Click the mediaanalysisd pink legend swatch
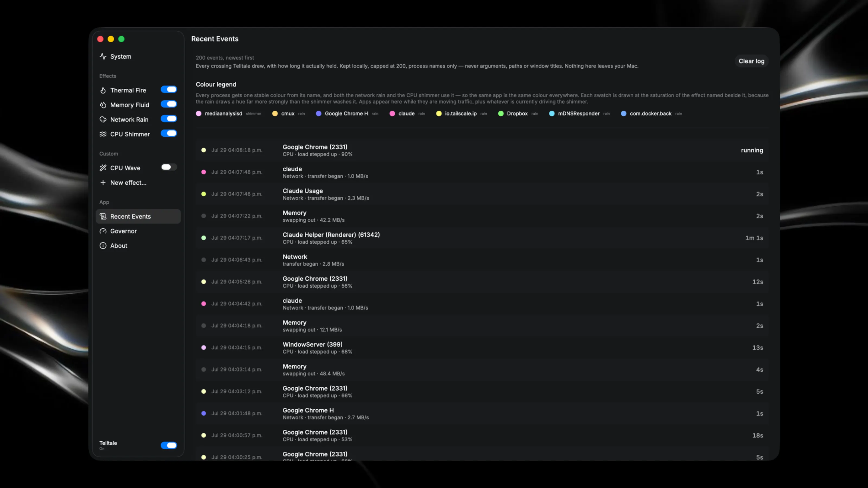 pyautogui.click(x=199, y=114)
